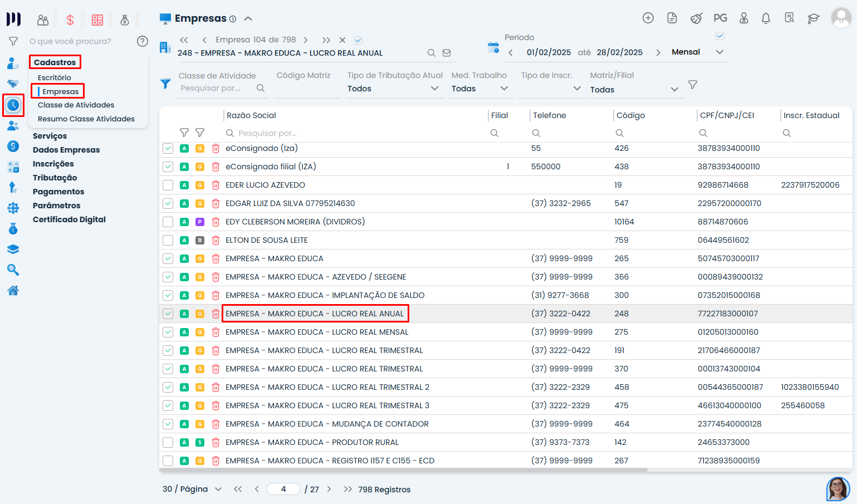Toggle checkbox for EMPRESA - MAKRO EDUCA - PRODUTOR RURAL
Viewport: 857px width, 504px height.
click(168, 442)
